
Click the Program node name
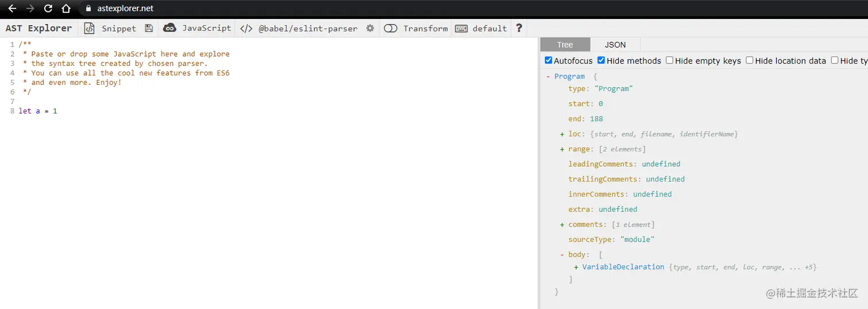569,76
